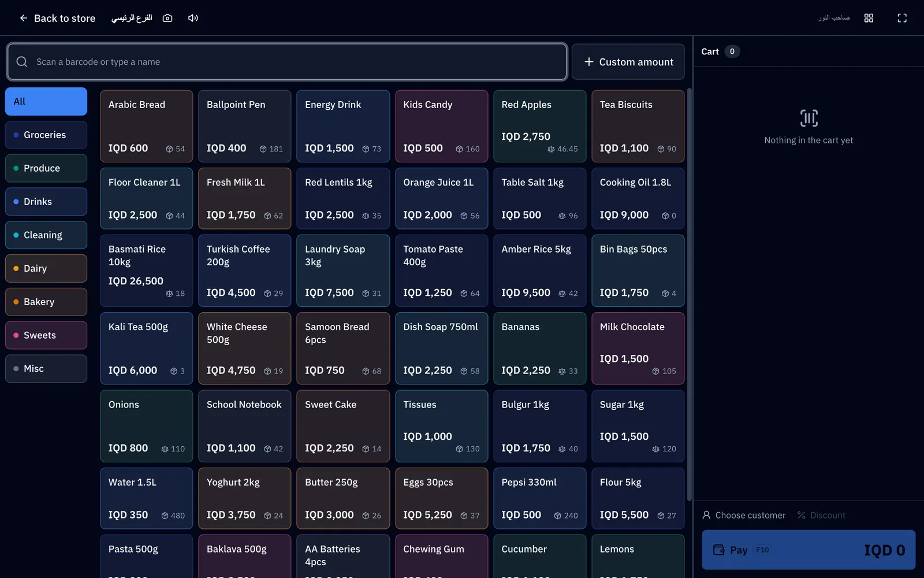
Task: Open the main branch Arabic store selector
Action: [x=132, y=18]
